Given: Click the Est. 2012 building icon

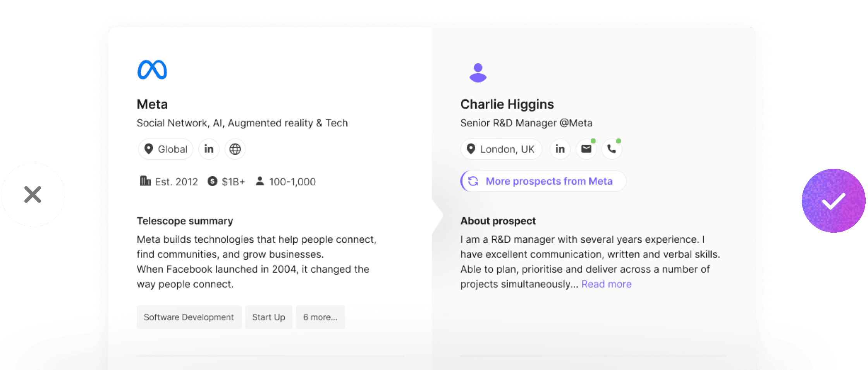Looking at the screenshot, I should point(145,181).
